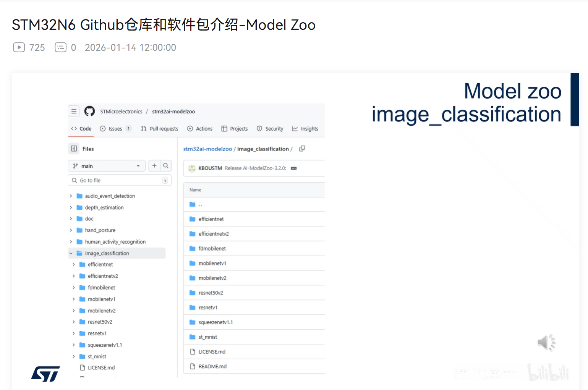Expand the audio_event_detection folder chevron
Image resolution: width=588 pixels, height=390 pixels.
click(71, 196)
